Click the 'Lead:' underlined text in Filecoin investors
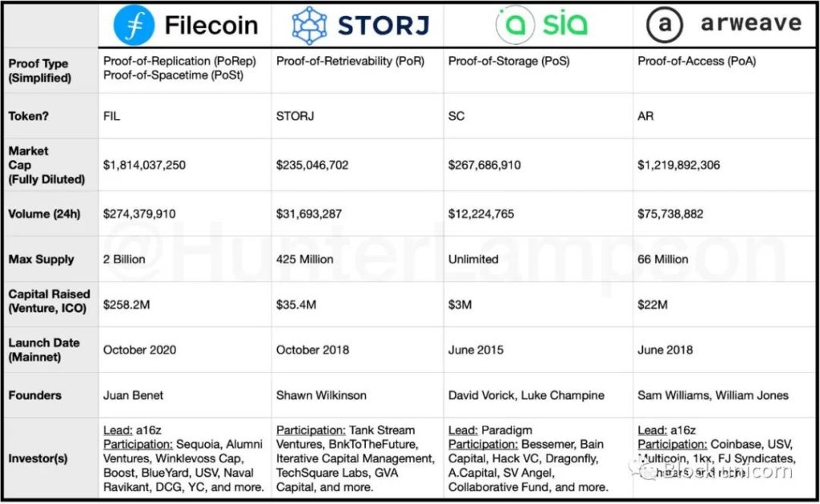The width and height of the screenshot is (820, 504). point(118,430)
